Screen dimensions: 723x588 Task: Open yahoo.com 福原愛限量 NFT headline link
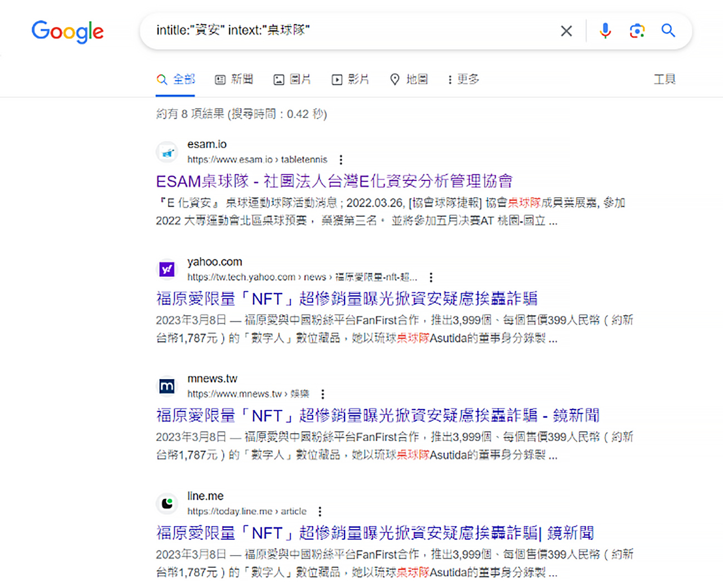(x=347, y=298)
